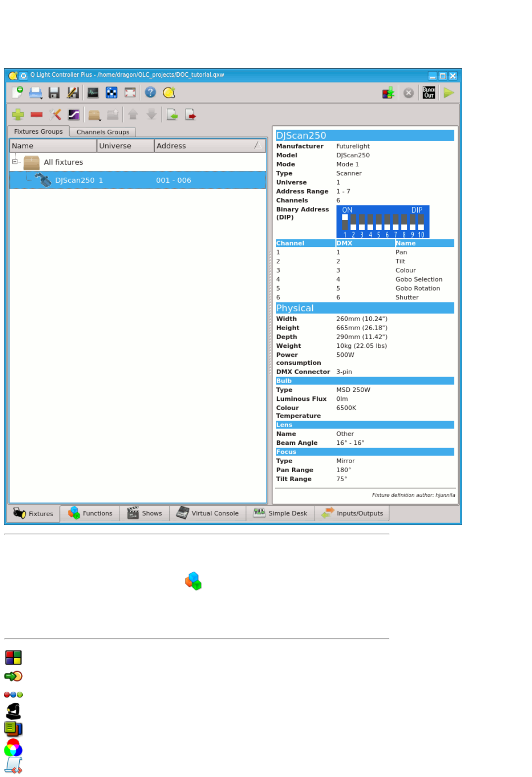Switch to the Channels Groups tab
Image resolution: width=532 pixels, height=777 pixels.
(x=103, y=132)
